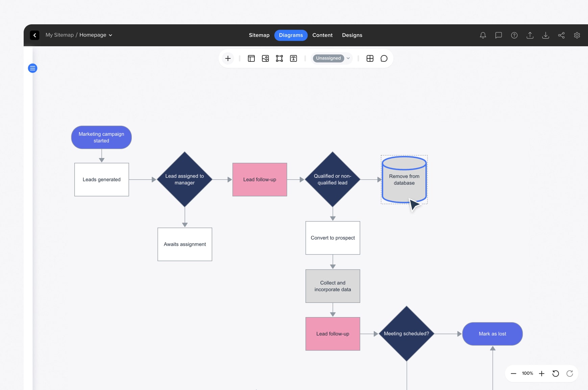
Task: Open the chat messages icon in header
Action: 498,35
